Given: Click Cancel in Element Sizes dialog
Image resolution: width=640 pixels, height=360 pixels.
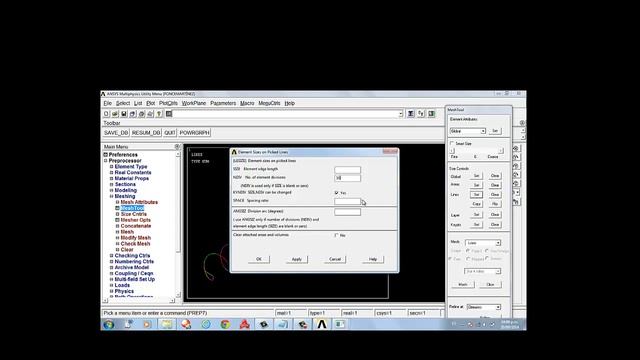Looking at the screenshot, I should pyautogui.click(x=335, y=259).
